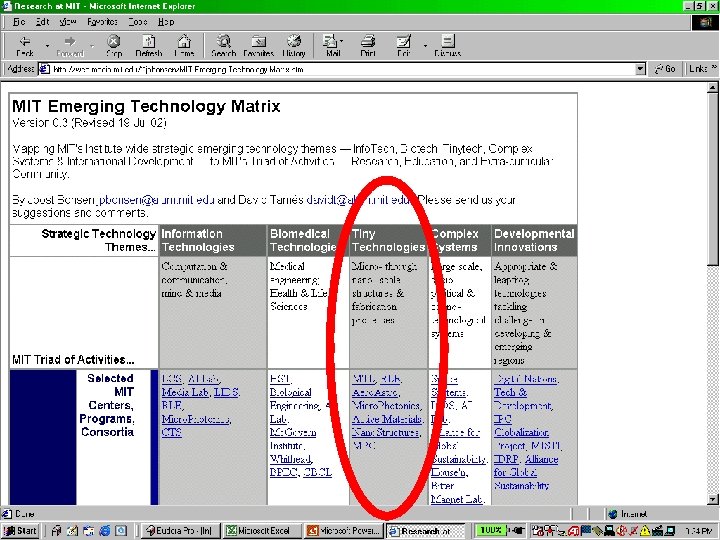Open the Windows Start button

20,531
